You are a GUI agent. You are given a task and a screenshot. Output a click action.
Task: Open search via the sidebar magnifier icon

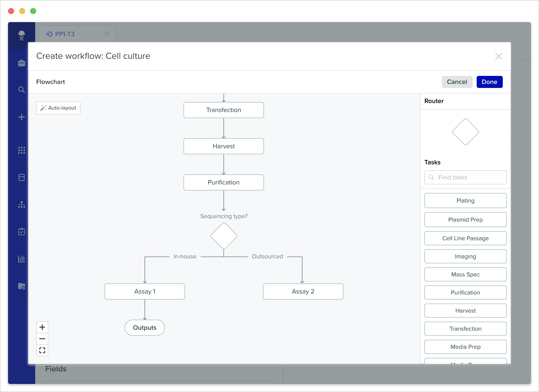[22, 90]
